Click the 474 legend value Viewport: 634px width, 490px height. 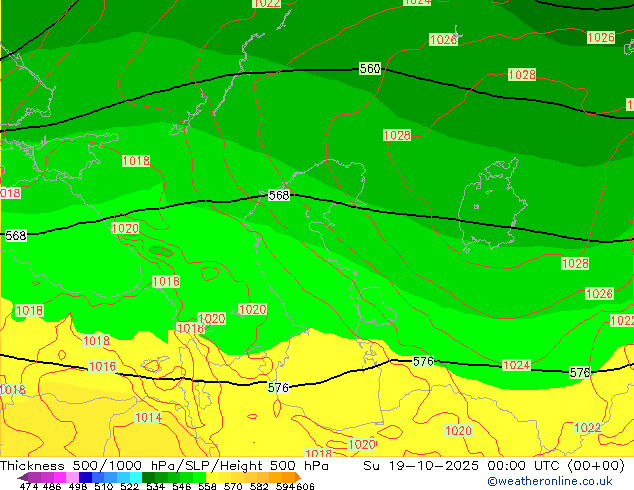click(x=29, y=486)
